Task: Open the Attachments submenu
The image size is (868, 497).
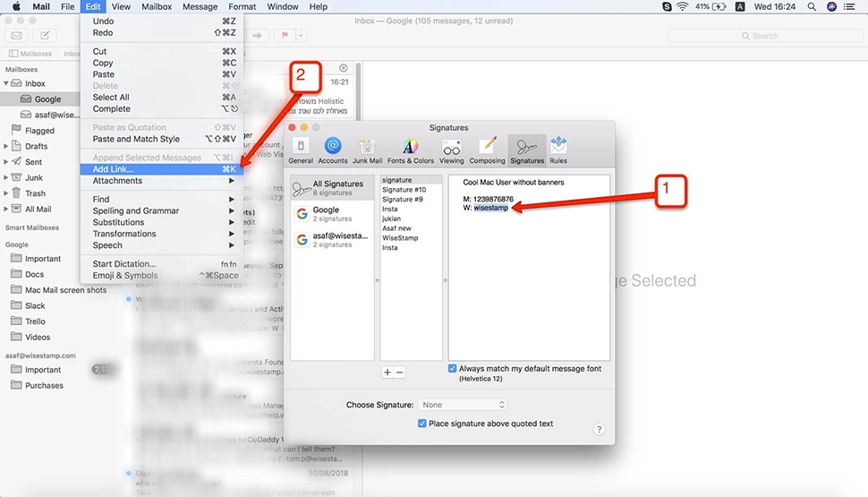Action: (162, 181)
